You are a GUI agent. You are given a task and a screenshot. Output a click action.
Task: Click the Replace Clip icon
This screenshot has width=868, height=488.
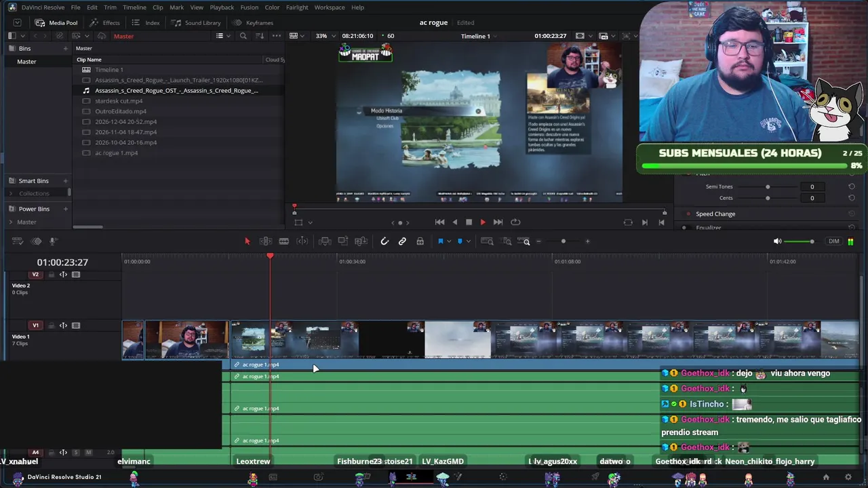361,241
